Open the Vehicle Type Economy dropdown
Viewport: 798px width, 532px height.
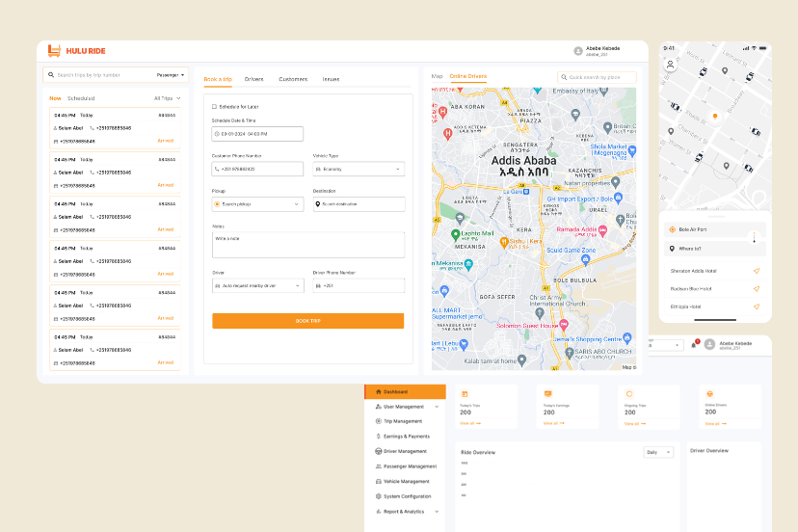click(359, 169)
